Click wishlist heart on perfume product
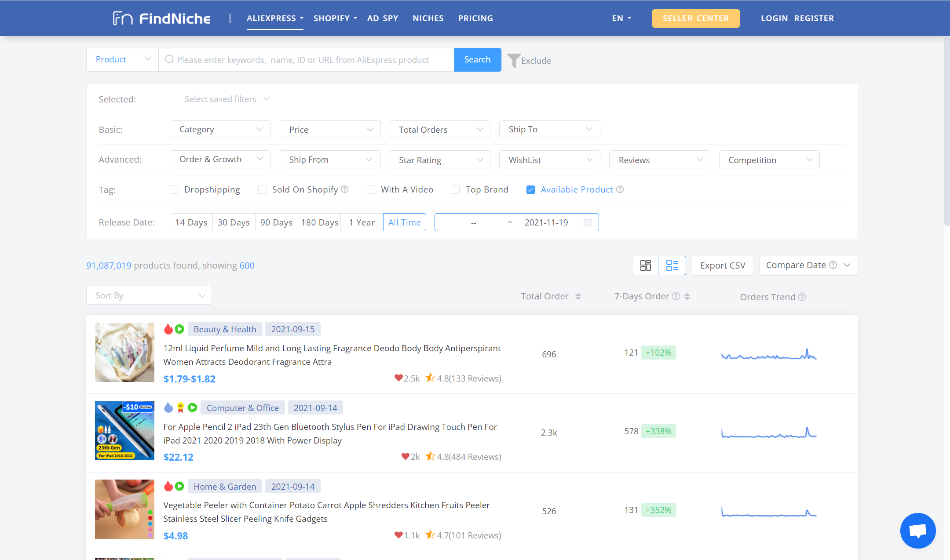 pyautogui.click(x=398, y=378)
